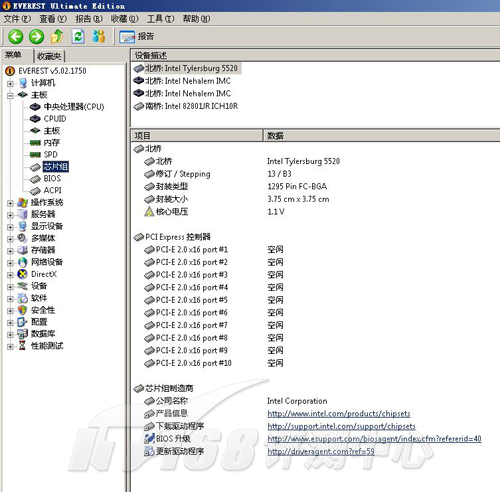Open the 查看(V) menu
The image size is (500, 492).
click(53, 19)
